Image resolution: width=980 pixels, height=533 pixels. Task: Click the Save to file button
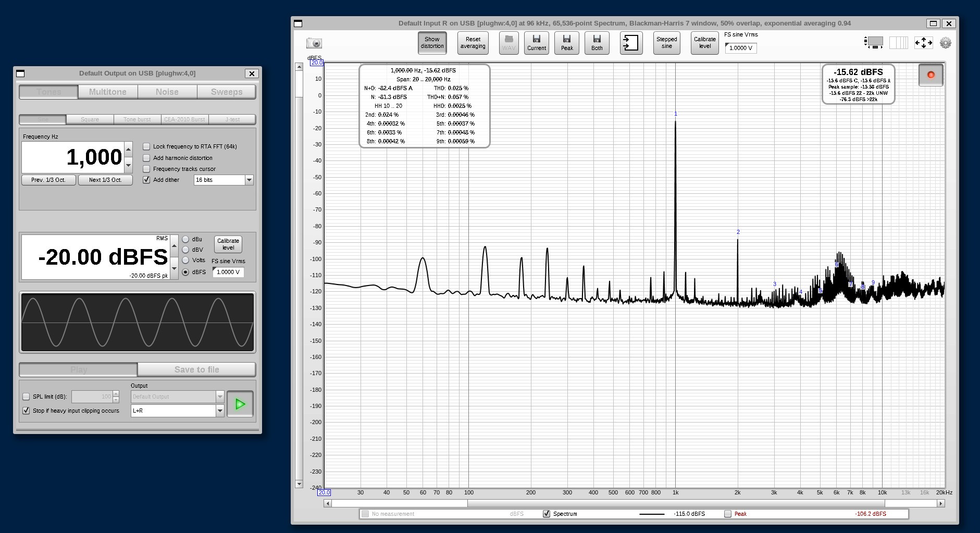pyautogui.click(x=197, y=369)
